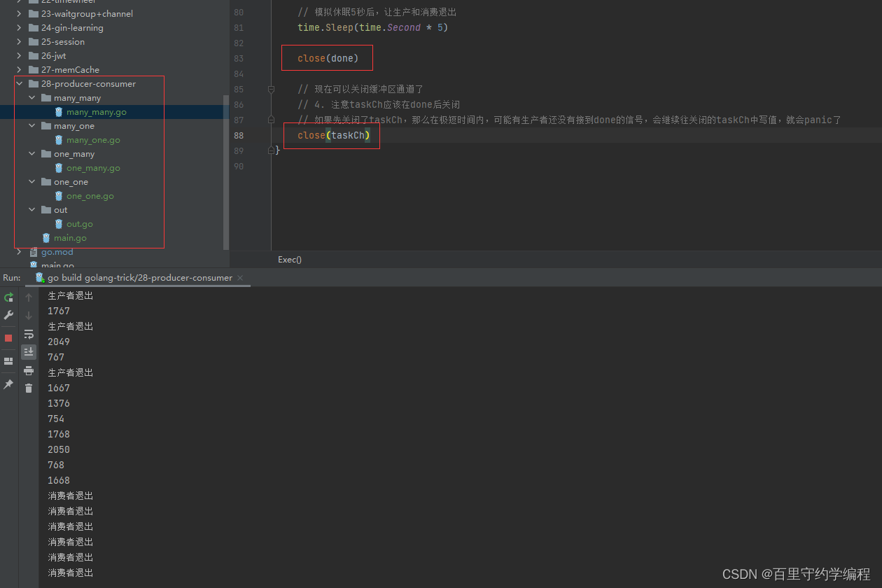Open many_one.go file
Screen dimensions: 882x588
pyautogui.click(x=93, y=140)
